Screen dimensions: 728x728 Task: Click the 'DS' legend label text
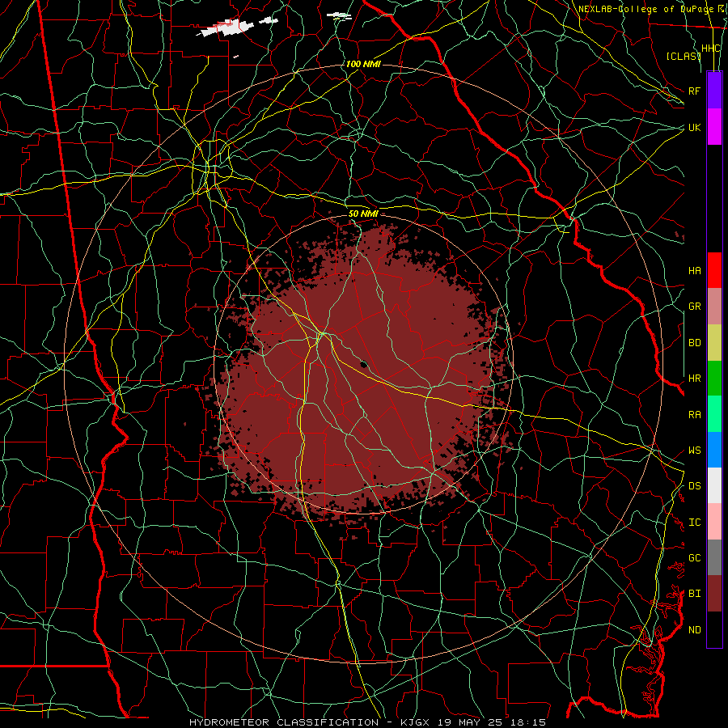[695, 486]
